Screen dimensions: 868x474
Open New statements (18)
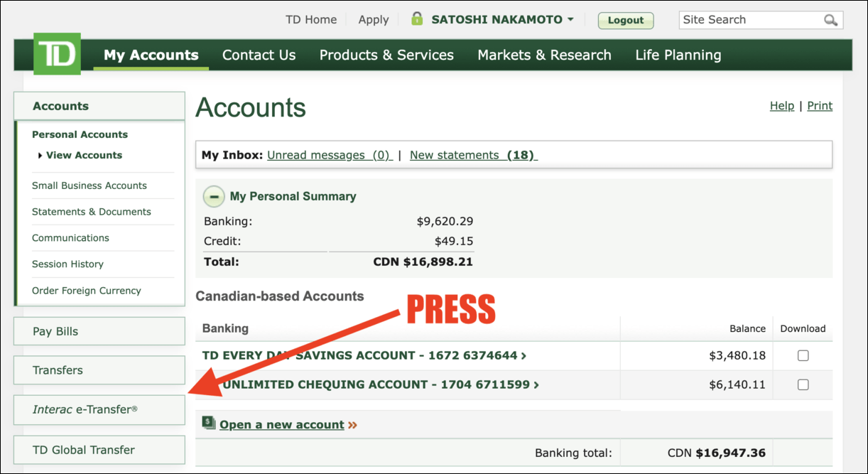(x=472, y=154)
